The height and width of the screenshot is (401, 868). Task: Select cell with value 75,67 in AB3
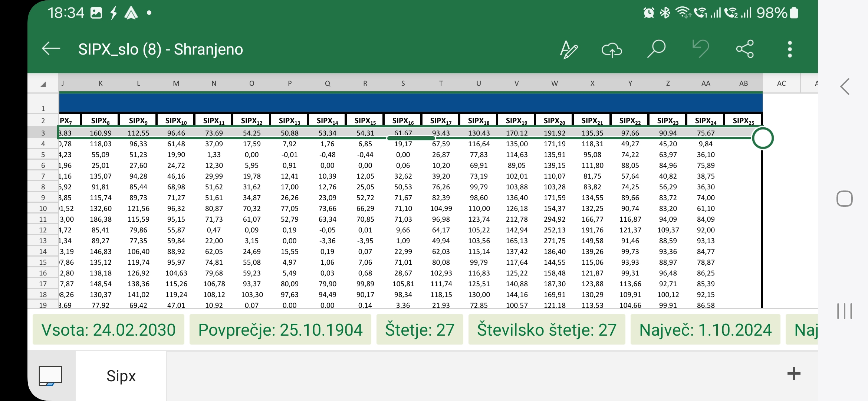click(742, 132)
